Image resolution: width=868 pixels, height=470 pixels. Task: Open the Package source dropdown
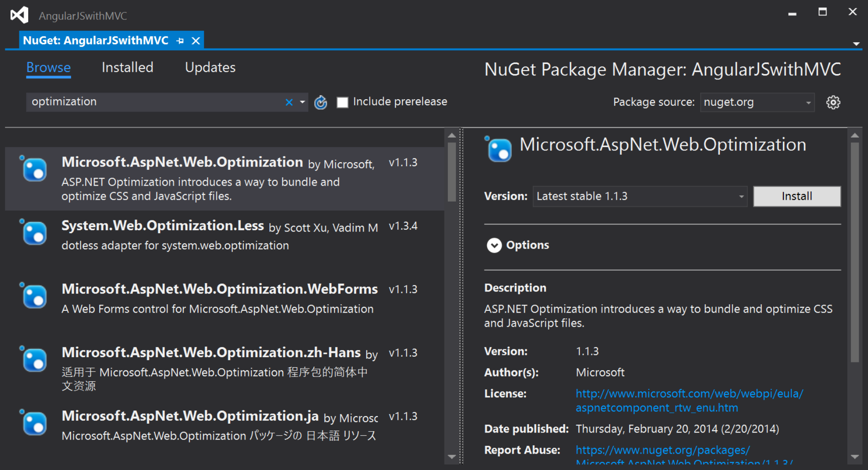click(x=757, y=102)
